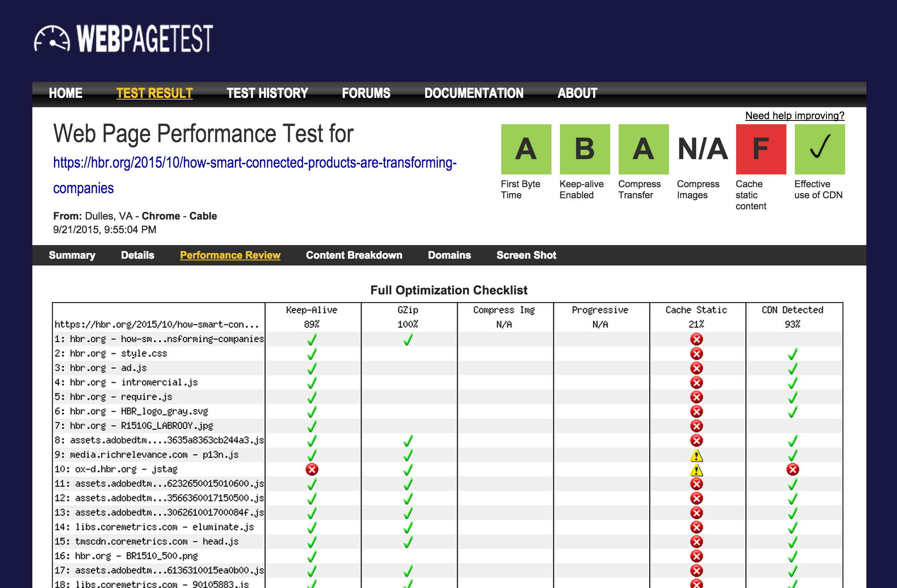Click the Keep-alive Enabled B grade
This screenshot has height=588, width=897.
click(585, 149)
